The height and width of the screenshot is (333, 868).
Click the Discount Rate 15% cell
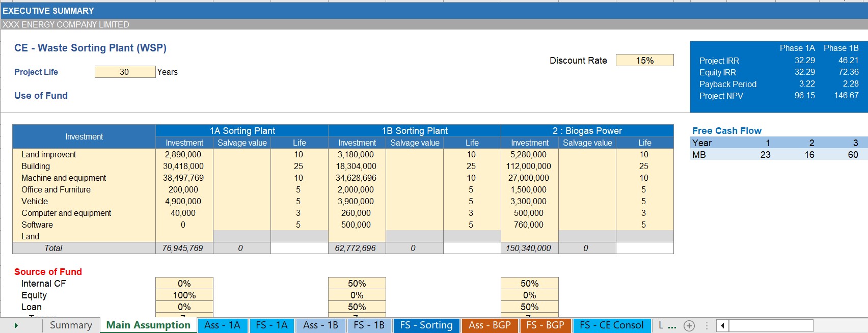tap(644, 61)
